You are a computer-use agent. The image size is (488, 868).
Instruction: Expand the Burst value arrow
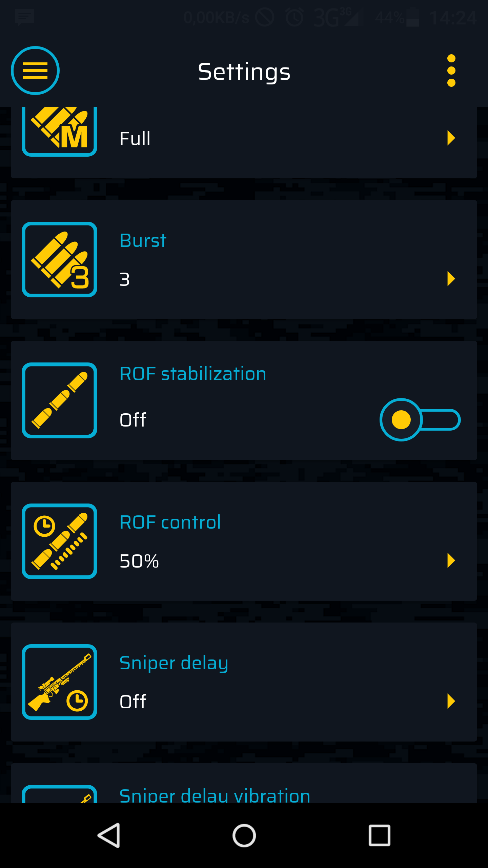(451, 279)
